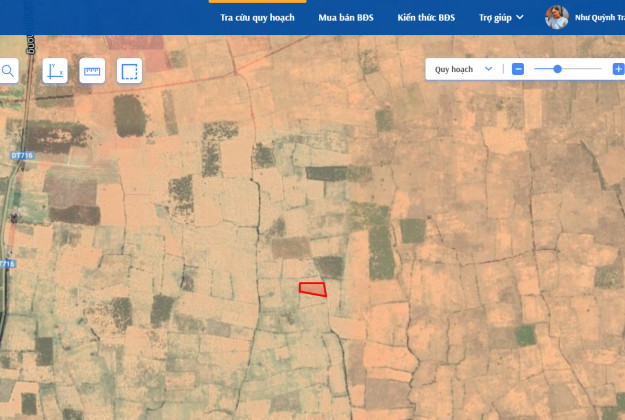Image resolution: width=625 pixels, height=420 pixels.
Task: Select the area selection tool
Action: (129, 71)
